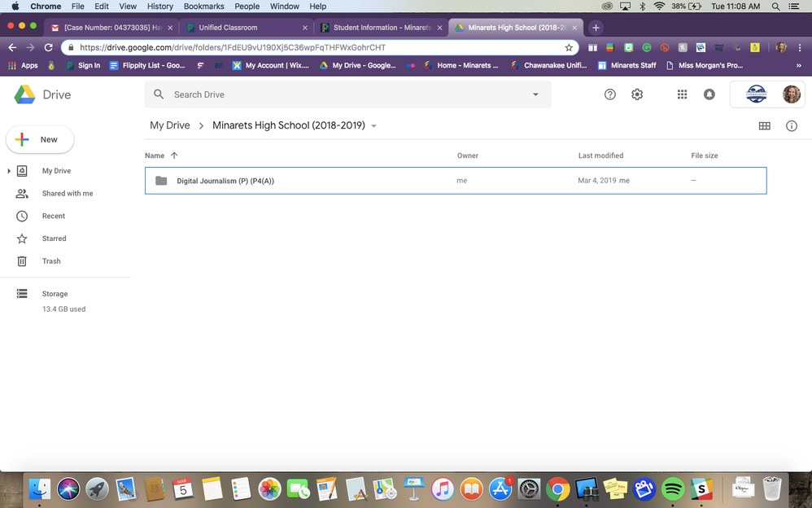Image resolution: width=812 pixels, height=508 pixels.
Task: Open iTunes from the dock
Action: point(443,488)
